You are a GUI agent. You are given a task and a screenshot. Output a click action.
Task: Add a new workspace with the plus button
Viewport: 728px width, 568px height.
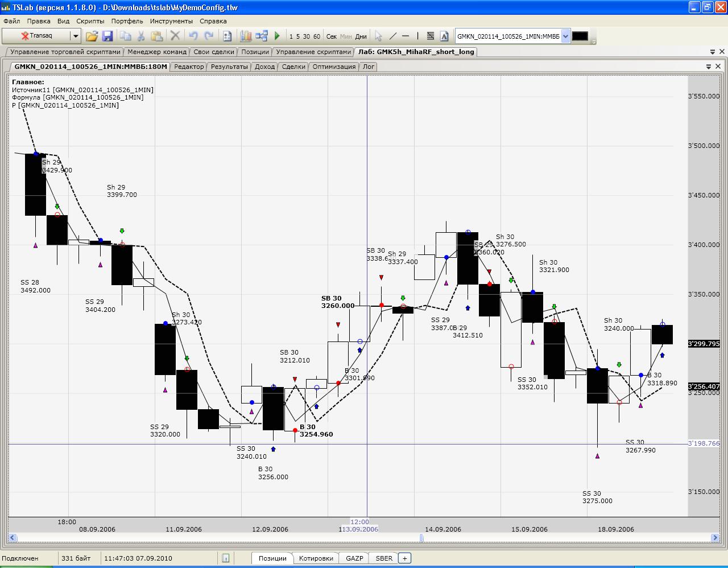click(x=404, y=558)
